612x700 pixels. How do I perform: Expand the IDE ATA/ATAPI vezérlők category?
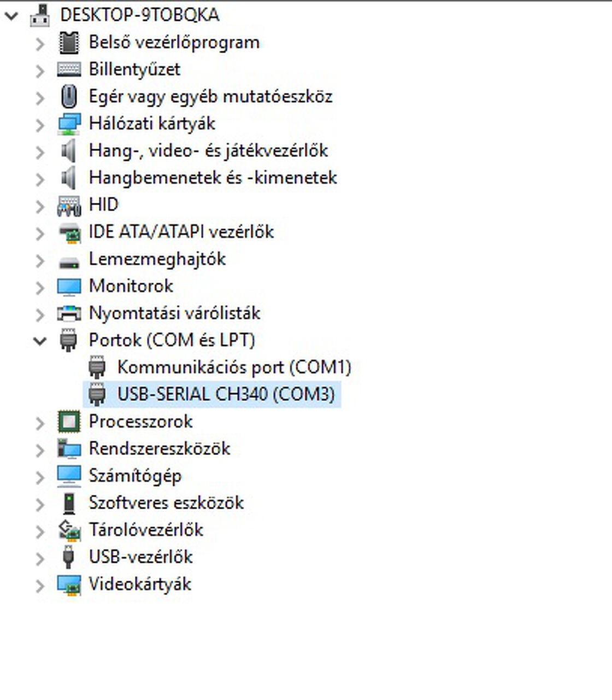(40, 232)
